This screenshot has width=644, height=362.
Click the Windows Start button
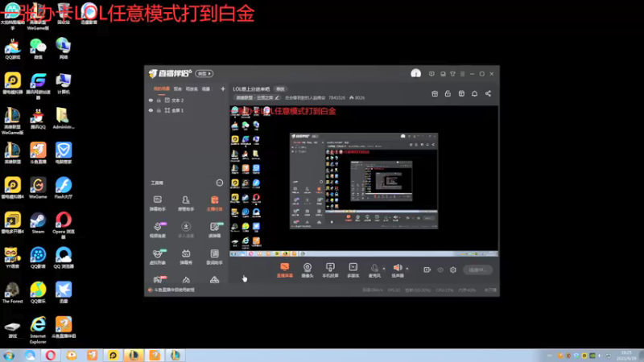[x=9, y=356]
